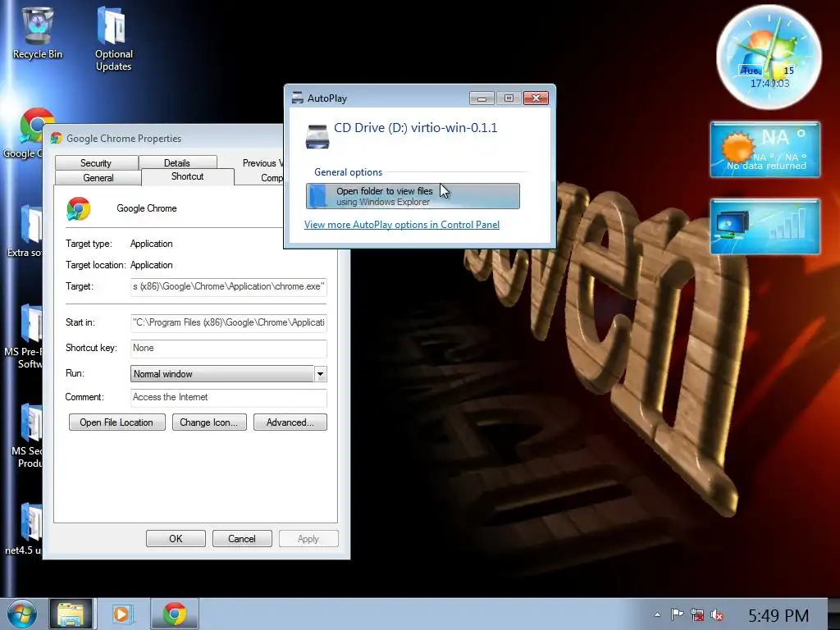Switch to the Security tab
Viewport: 840px width, 630px height.
click(x=97, y=163)
